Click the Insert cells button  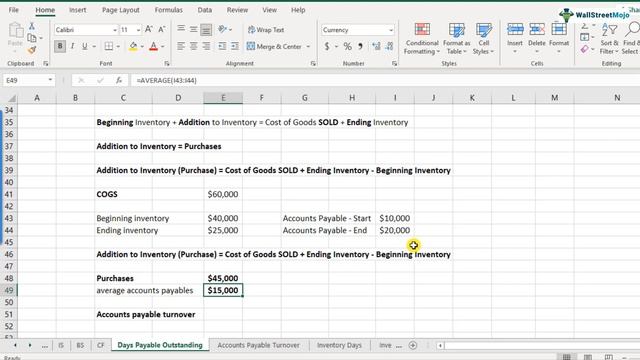coord(515,38)
